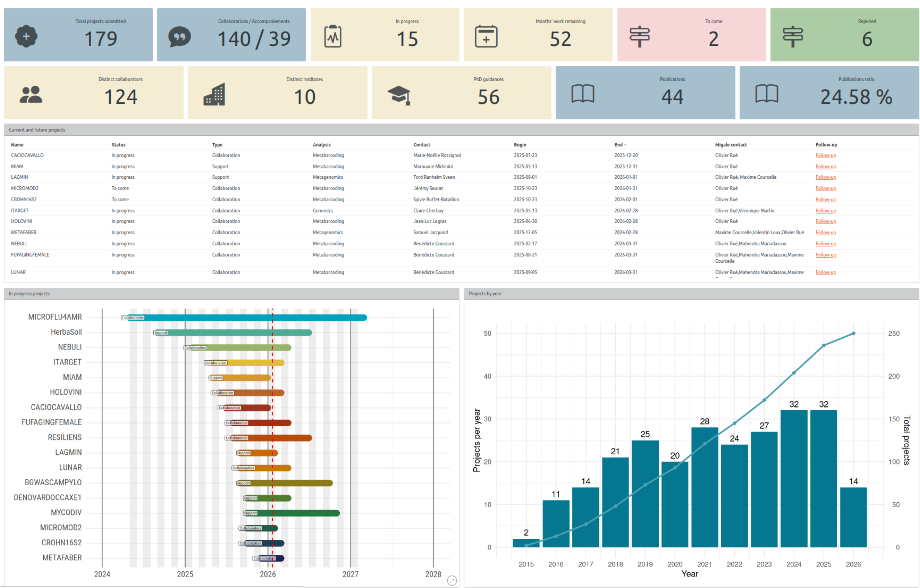Click the speech bubble Collaborations icon
Screen dimensions: 920x588
click(179, 37)
